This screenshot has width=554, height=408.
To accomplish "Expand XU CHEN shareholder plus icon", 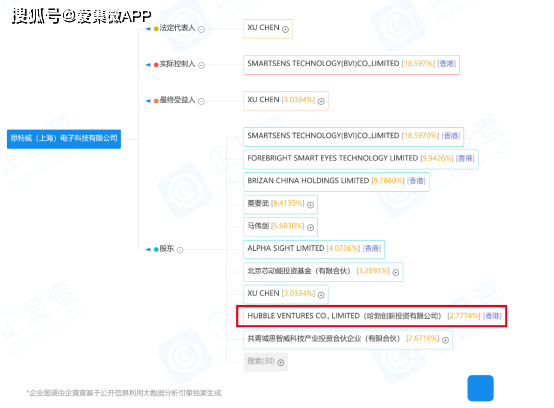I will (x=321, y=295).
